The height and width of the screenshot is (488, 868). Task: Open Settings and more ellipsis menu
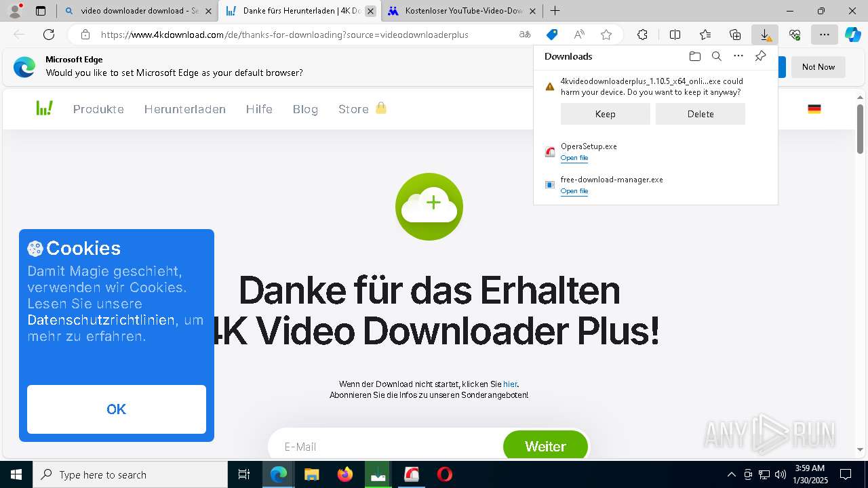pyautogui.click(x=825, y=35)
